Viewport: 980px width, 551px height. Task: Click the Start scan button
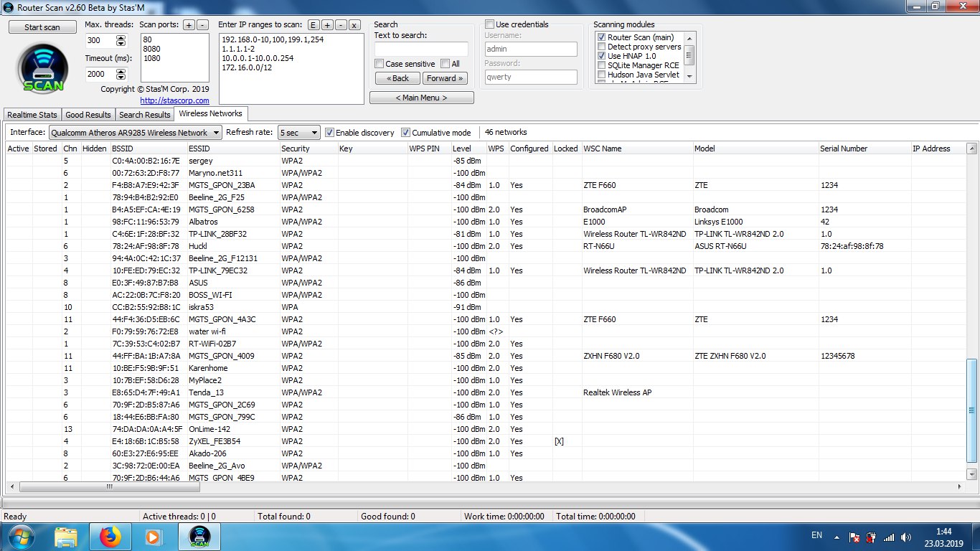coord(42,27)
